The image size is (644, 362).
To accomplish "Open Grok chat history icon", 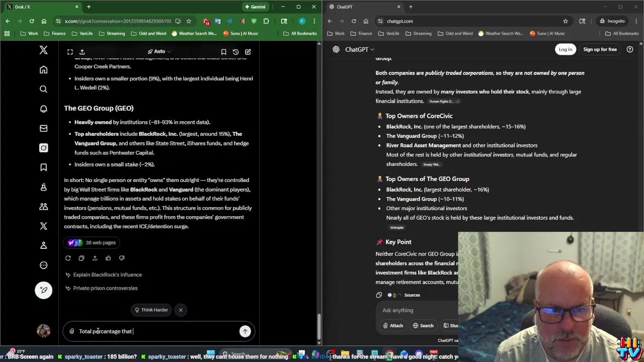I will [235, 52].
